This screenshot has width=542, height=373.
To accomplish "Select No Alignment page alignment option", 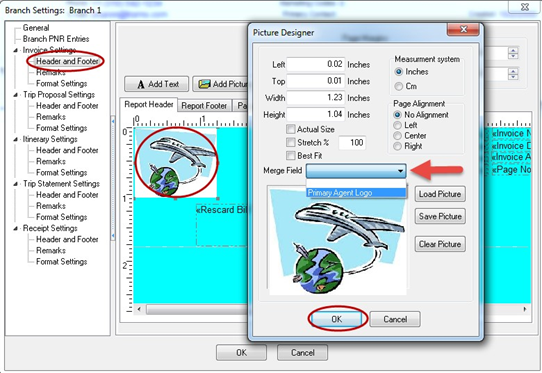I will (x=398, y=115).
